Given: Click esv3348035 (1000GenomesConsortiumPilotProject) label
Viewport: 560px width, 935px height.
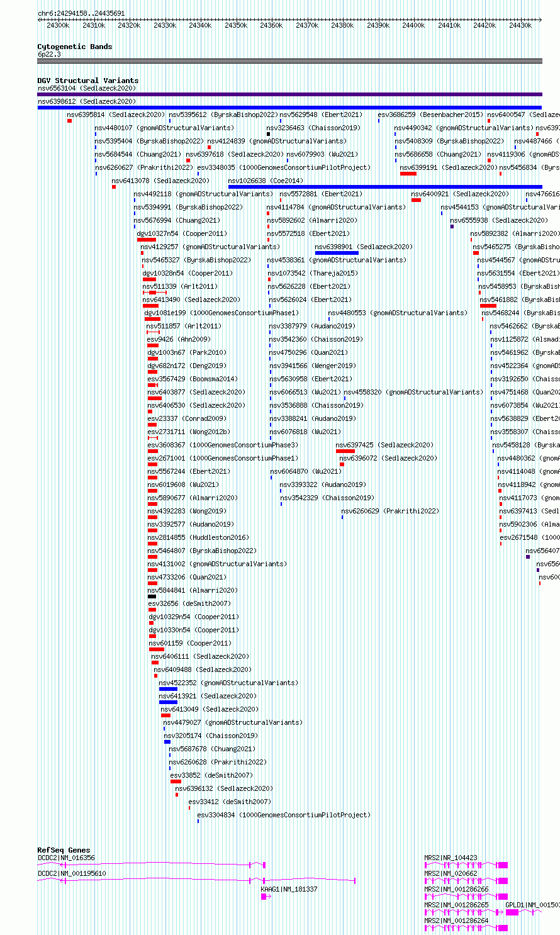Looking at the screenshot, I should [x=284, y=167].
